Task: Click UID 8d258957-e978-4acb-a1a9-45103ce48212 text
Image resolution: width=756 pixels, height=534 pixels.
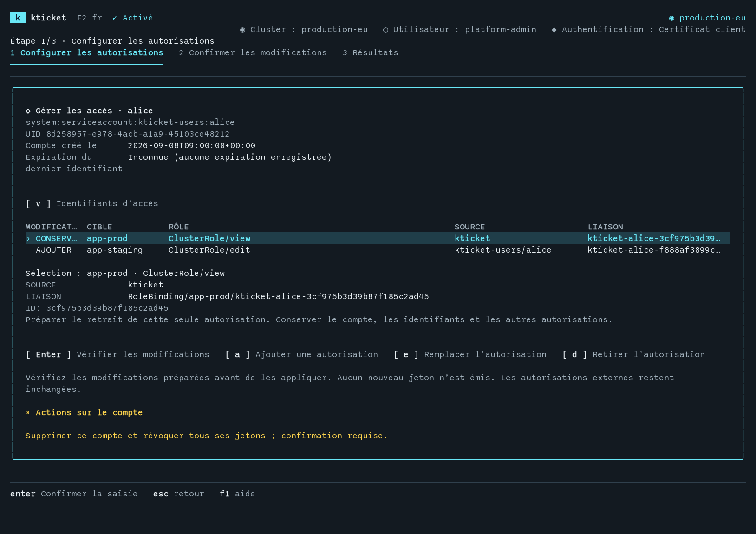Action: (128, 134)
